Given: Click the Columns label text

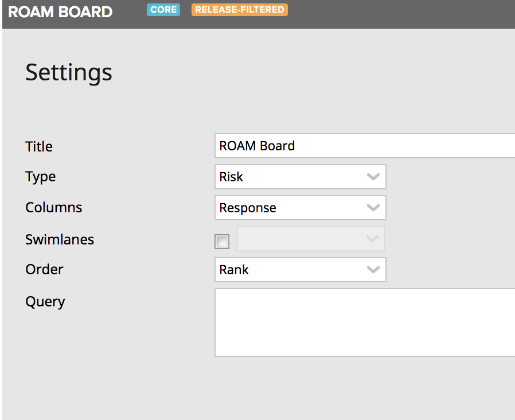Looking at the screenshot, I should click(54, 208).
